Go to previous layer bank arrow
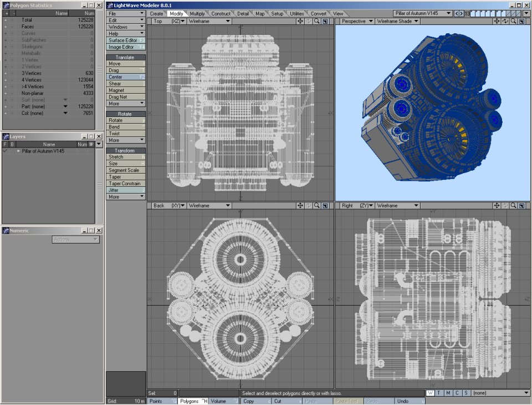This screenshot has width=532, height=405. [457, 13]
